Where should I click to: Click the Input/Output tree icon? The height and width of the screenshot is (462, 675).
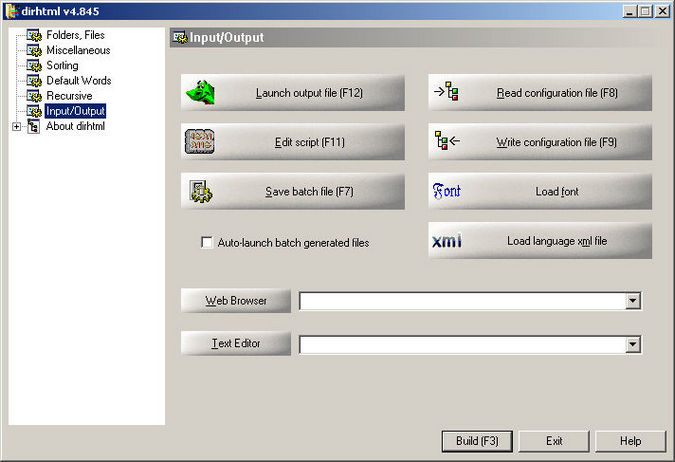point(34,111)
